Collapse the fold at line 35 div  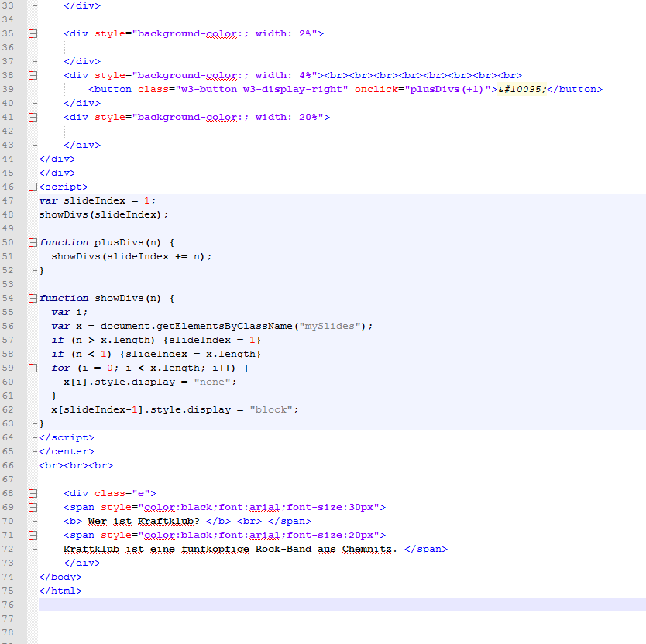(32, 33)
